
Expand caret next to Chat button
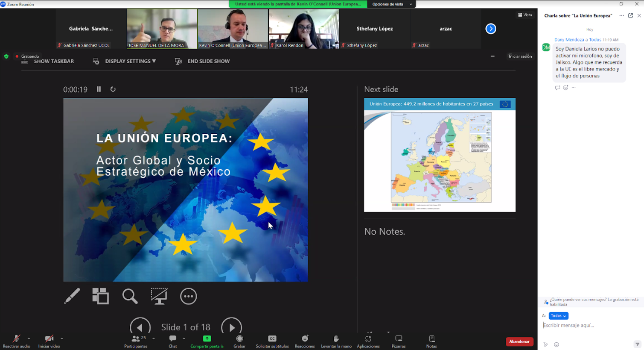pos(184,338)
